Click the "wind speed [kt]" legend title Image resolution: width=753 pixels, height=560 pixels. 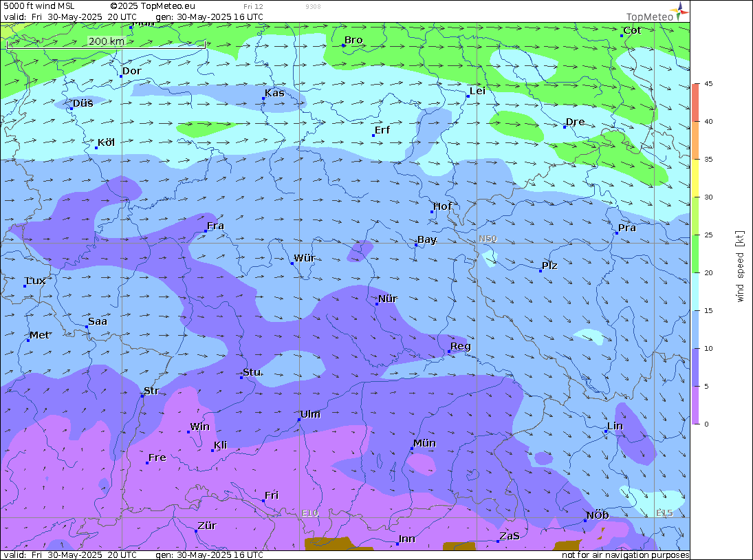click(x=740, y=266)
